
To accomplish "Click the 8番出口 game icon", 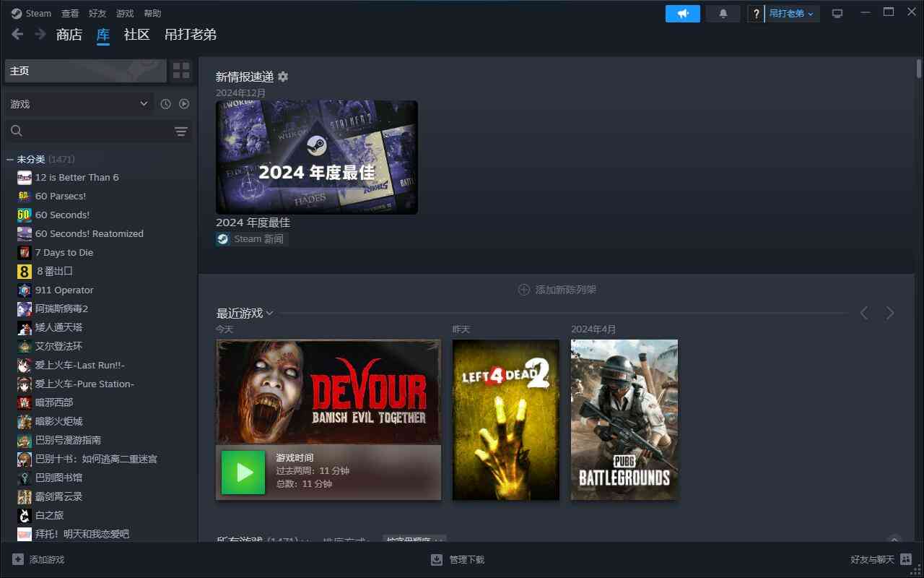I will [x=25, y=272].
